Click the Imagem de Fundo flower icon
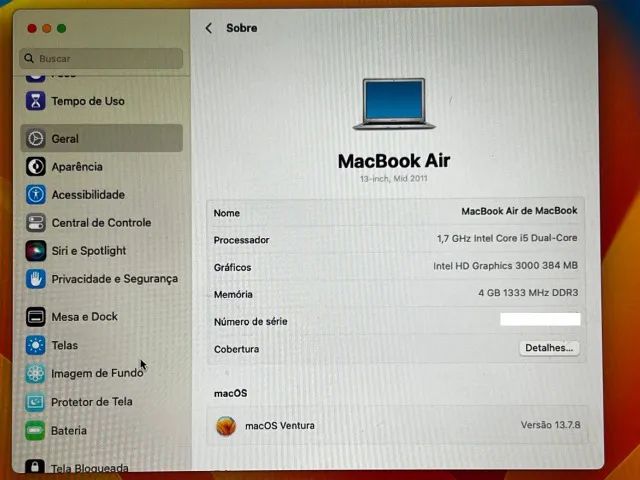640x480 pixels. [x=36, y=373]
